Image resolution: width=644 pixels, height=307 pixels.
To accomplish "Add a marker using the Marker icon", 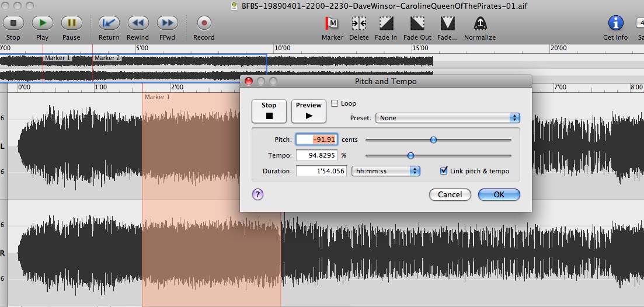I will pos(332,23).
